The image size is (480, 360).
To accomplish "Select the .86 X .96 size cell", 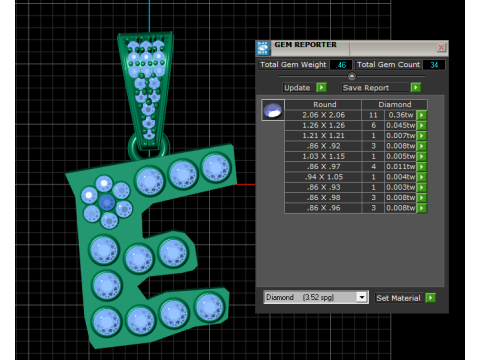I will (323, 208).
